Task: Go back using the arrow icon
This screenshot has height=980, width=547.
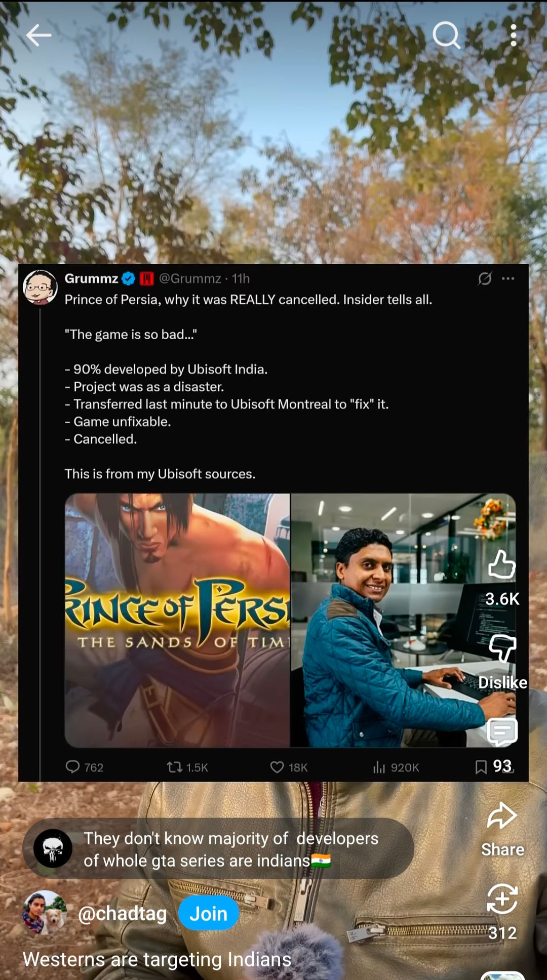Action: (38, 35)
